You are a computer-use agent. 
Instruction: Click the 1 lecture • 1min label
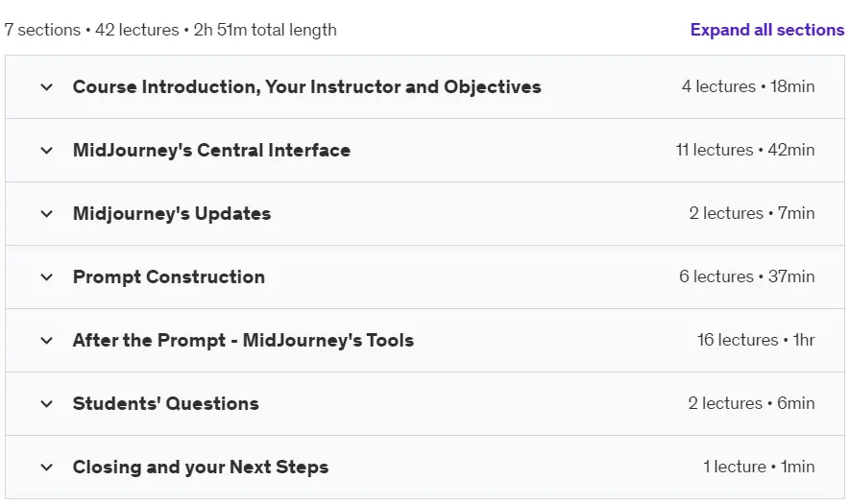click(759, 468)
